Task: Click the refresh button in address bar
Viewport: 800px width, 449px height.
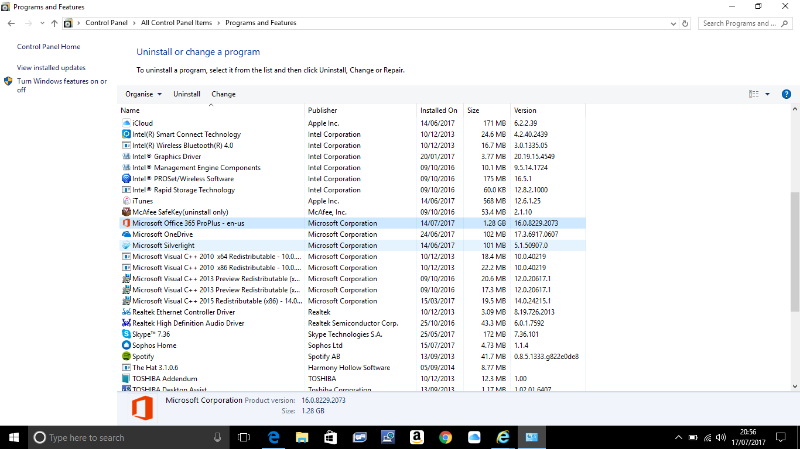Action: coord(685,23)
